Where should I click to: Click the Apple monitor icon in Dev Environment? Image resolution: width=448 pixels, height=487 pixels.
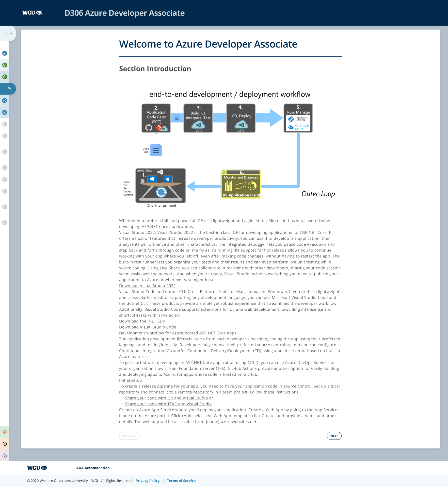point(168,179)
